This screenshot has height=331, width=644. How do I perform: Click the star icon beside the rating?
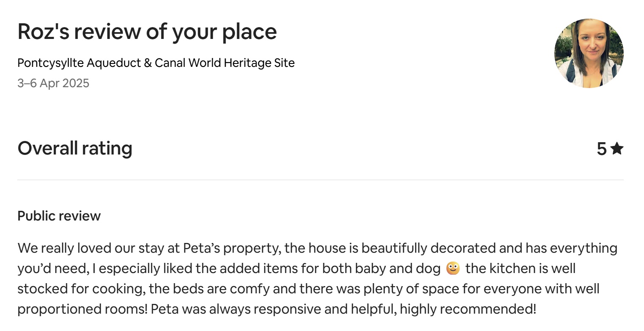[x=617, y=149]
